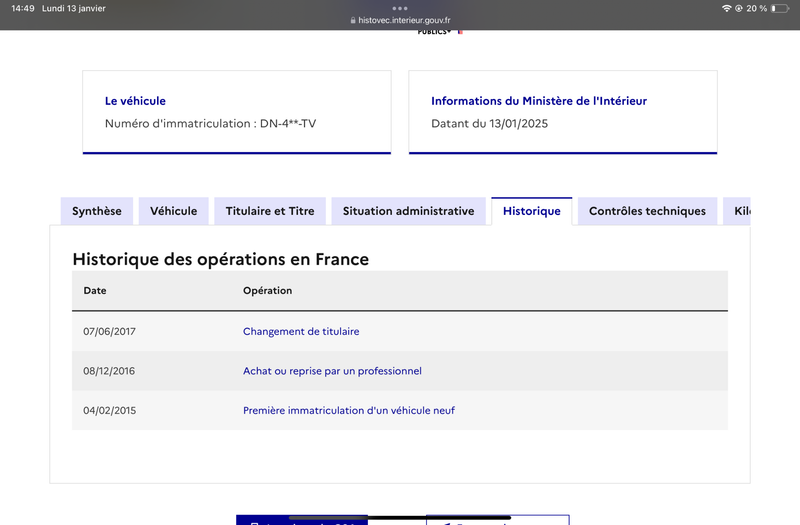Open the partially visible Kilométrage tab
This screenshot has width=800, height=525.
[x=737, y=211]
